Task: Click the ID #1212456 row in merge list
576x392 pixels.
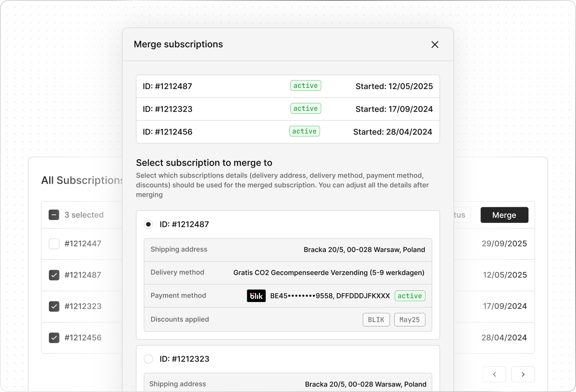Action: [x=288, y=132]
